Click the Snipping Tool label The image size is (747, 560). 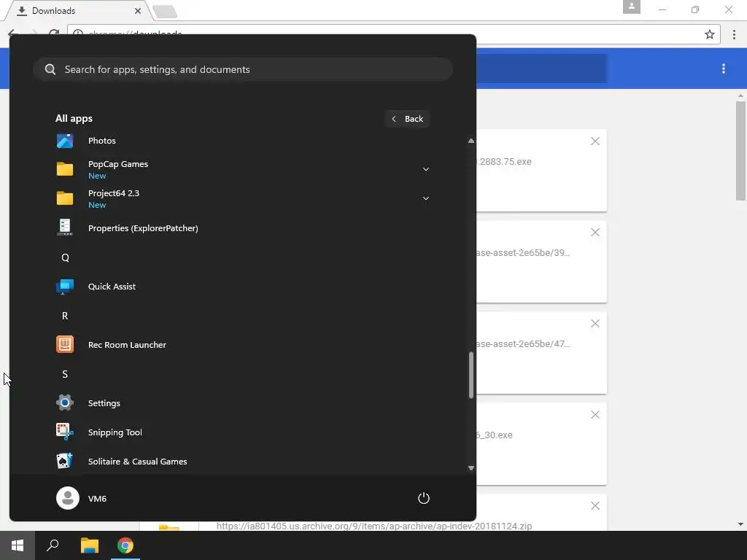tap(115, 432)
